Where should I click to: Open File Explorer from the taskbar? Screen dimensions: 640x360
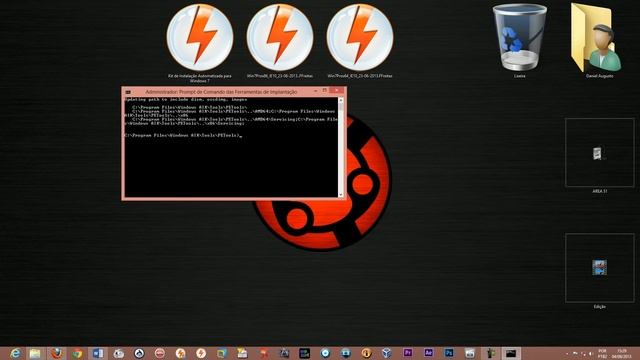35,353
